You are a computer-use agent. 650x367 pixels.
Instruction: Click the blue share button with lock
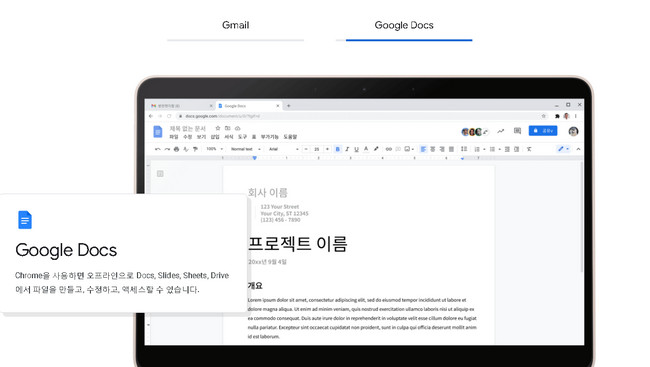pos(543,131)
